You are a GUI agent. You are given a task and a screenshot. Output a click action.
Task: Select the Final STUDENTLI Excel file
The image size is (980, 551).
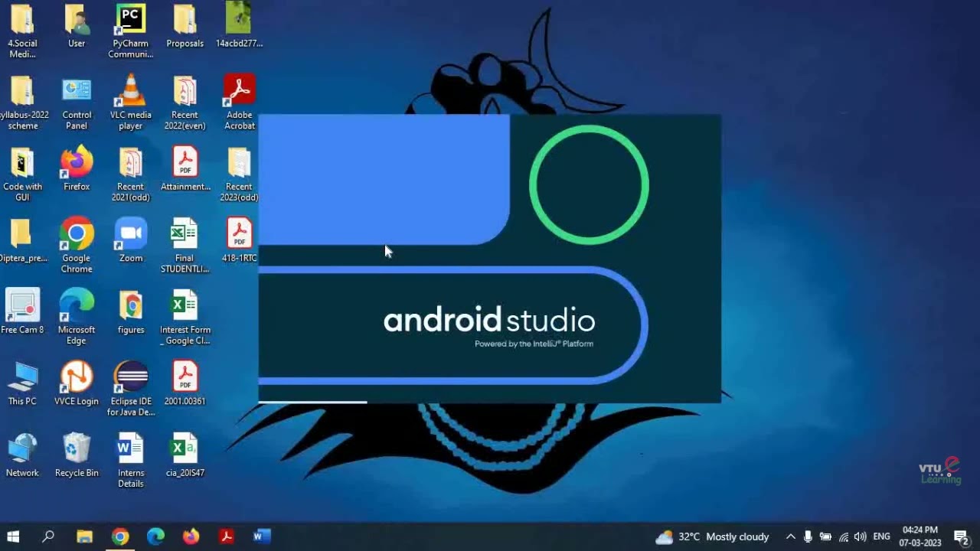185,246
